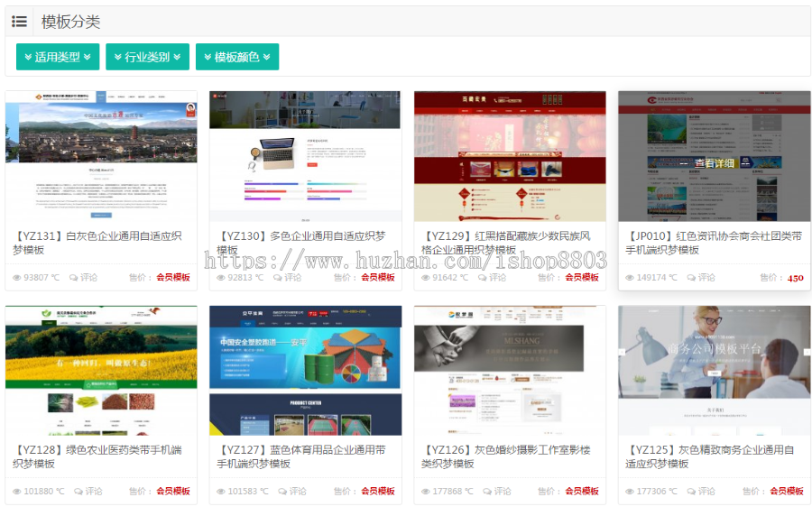
Task: Click the eye views icon on YZ131 card
Action: 16,278
